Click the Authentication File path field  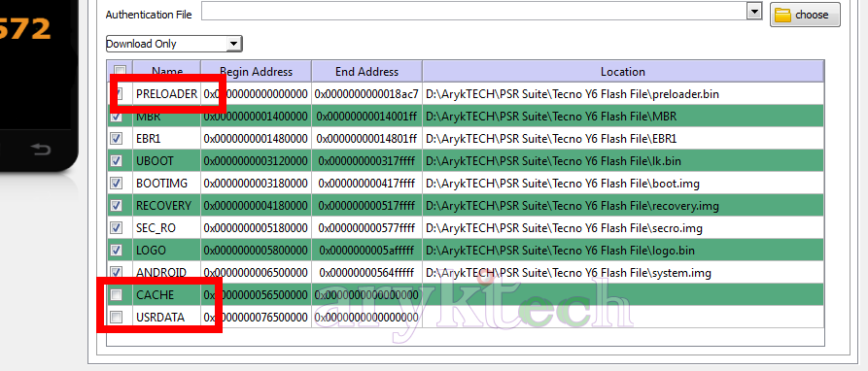click(x=474, y=11)
